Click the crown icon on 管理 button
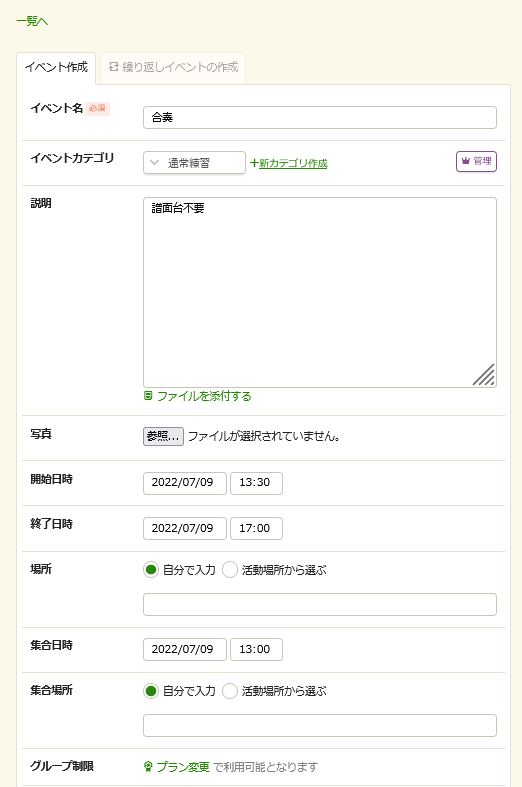Image resolution: width=522 pixels, height=787 pixels. coord(465,161)
